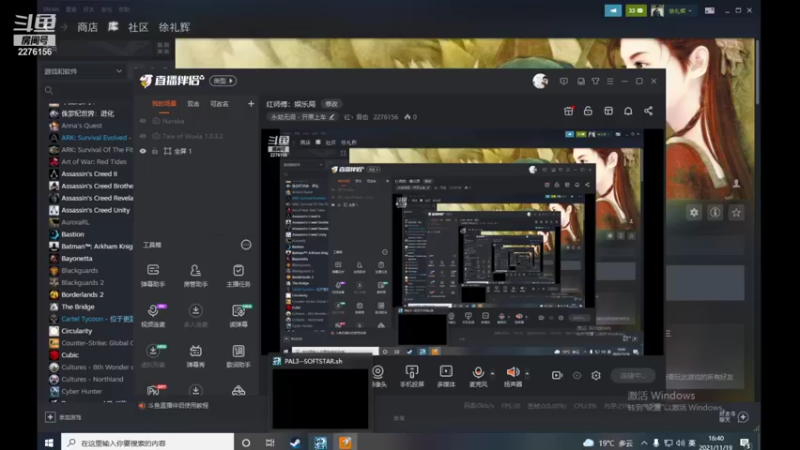
Task: Open the 库 library tab in Steam
Action: coord(113,27)
